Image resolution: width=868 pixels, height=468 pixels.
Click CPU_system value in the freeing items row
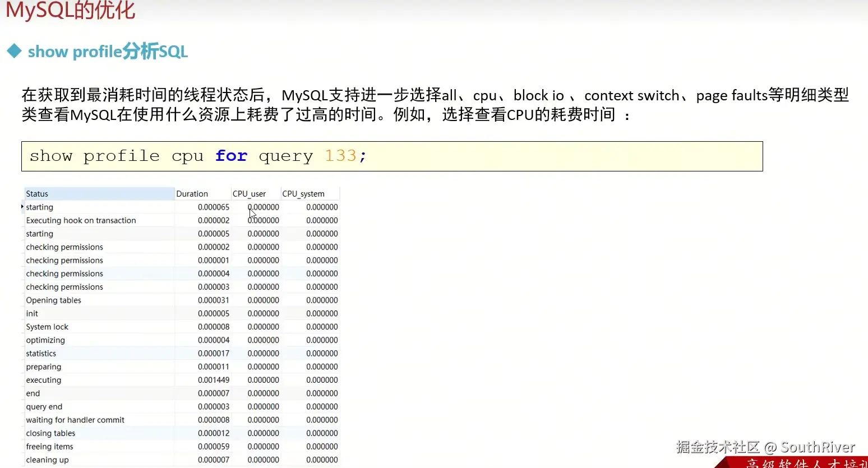pos(322,447)
